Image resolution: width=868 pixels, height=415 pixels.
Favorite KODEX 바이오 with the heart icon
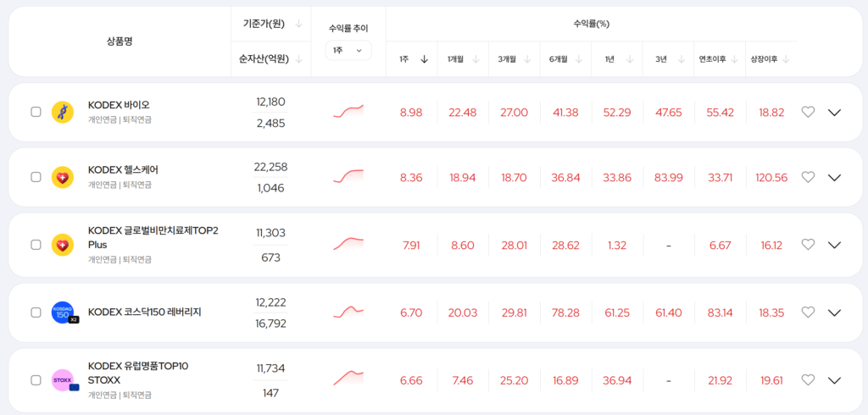click(x=808, y=112)
